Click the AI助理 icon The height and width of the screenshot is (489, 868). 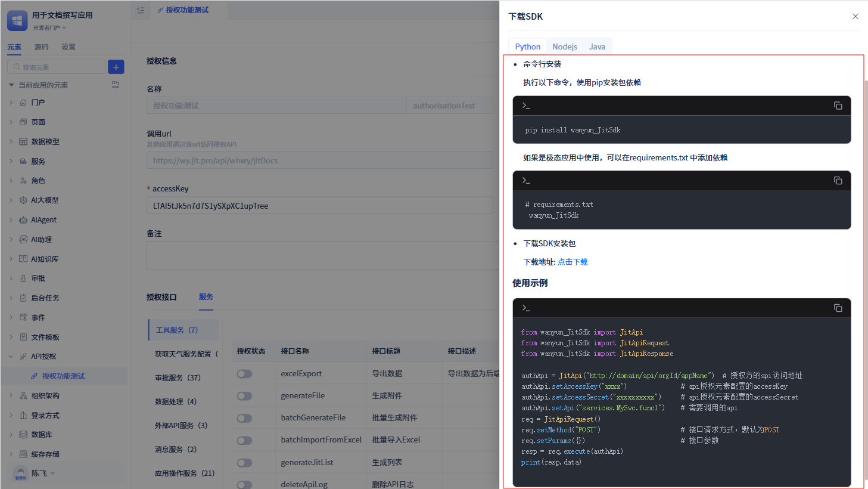pos(23,240)
